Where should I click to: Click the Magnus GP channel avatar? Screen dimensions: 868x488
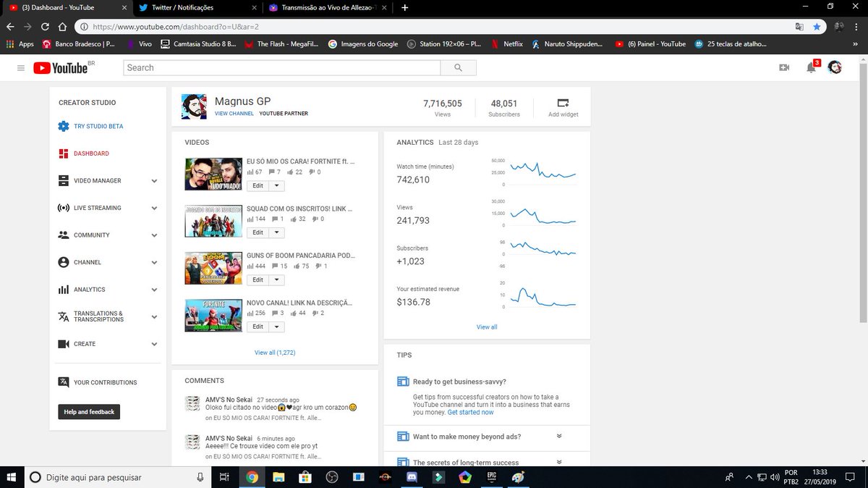[195, 106]
